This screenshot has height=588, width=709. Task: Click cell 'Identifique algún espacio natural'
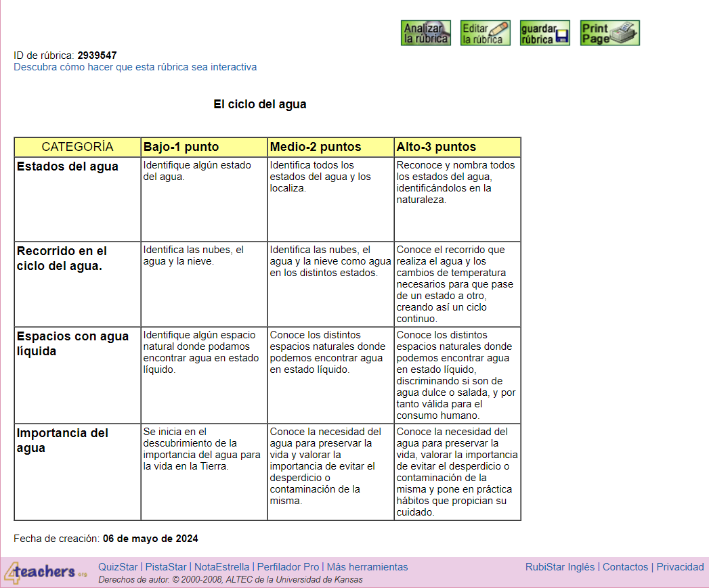(x=204, y=375)
